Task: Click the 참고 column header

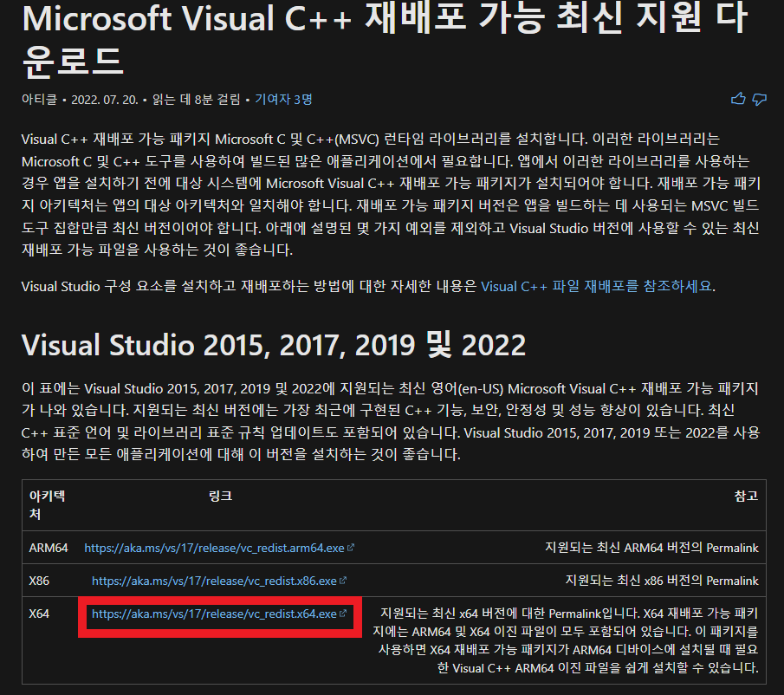Action: click(746, 496)
